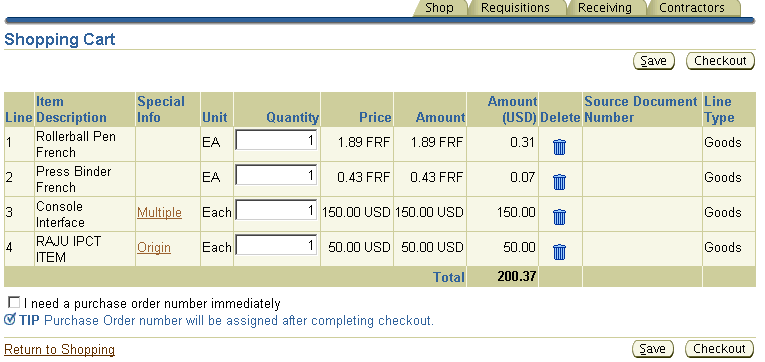Click the TIP checkmark icon
Image resolution: width=765 pixels, height=362 pixels.
click(10, 320)
